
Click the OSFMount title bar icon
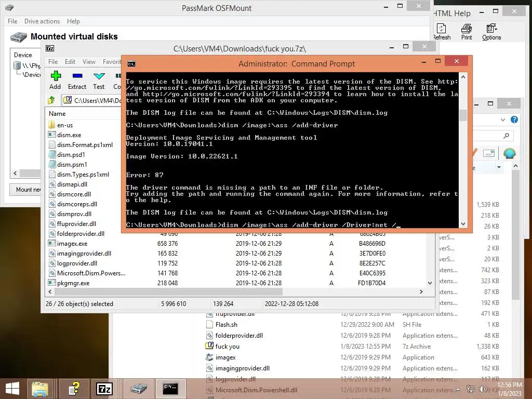[9, 7]
